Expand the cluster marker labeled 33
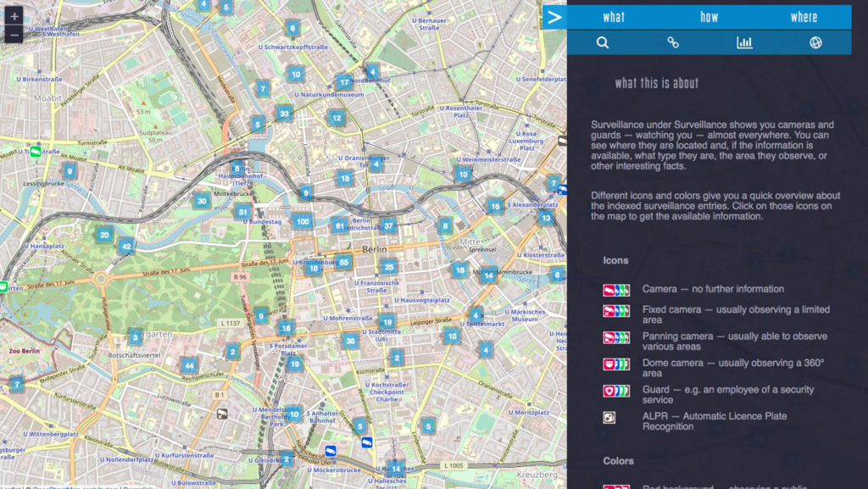The image size is (868, 489). (284, 114)
